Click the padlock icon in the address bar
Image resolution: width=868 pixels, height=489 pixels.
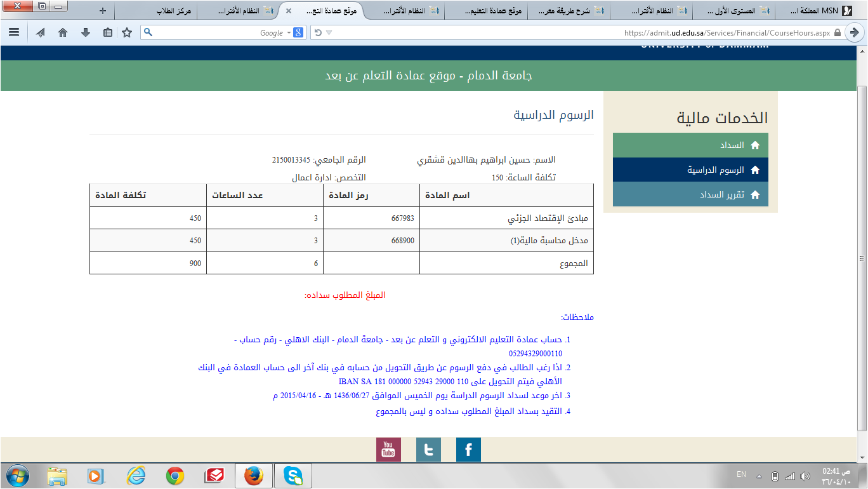pos(838,32)
